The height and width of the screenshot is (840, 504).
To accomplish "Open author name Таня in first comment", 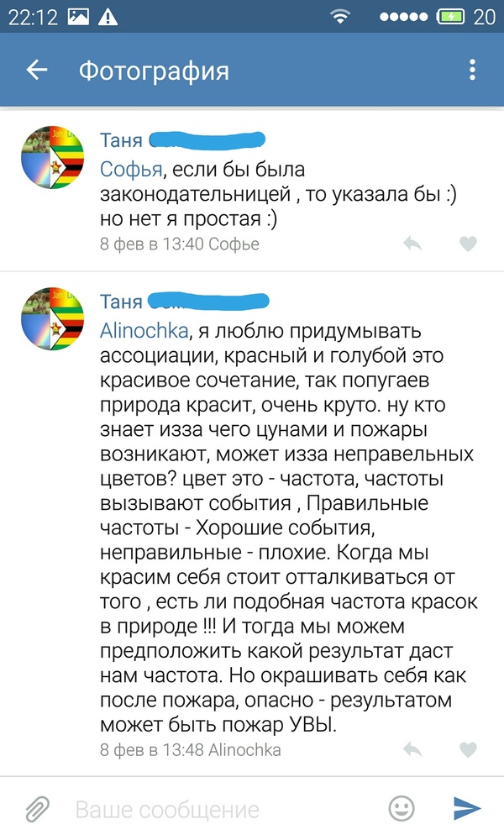I will (121, 140).
